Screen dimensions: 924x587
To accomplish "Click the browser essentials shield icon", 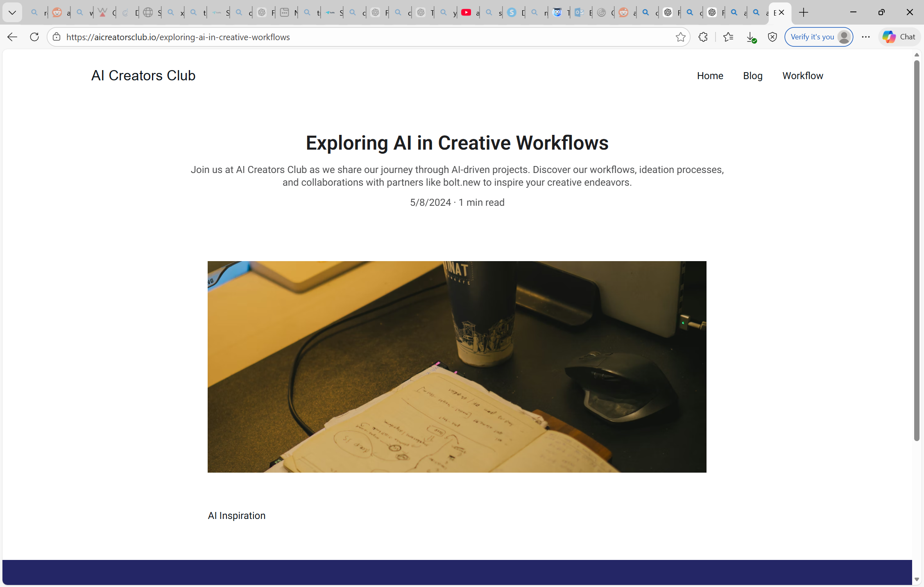I will coord(772,37).
